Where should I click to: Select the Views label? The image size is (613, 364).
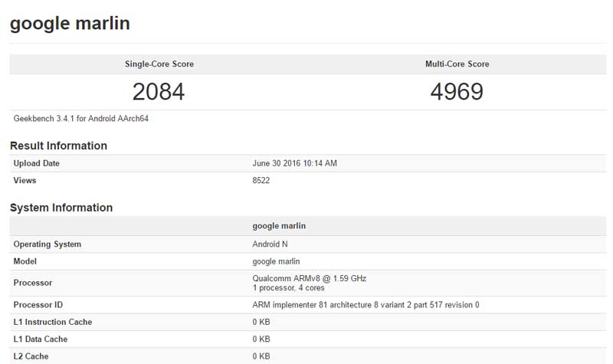coord(25,181)
